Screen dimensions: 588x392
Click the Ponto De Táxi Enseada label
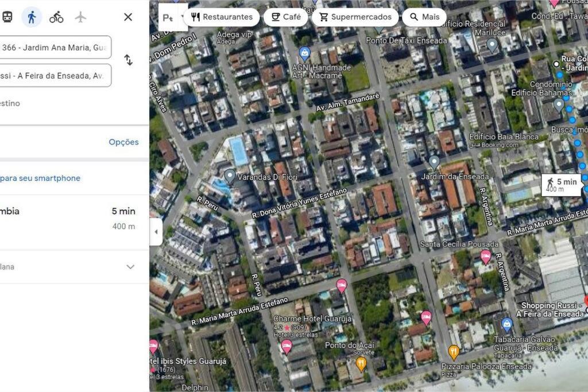[406, 40]
